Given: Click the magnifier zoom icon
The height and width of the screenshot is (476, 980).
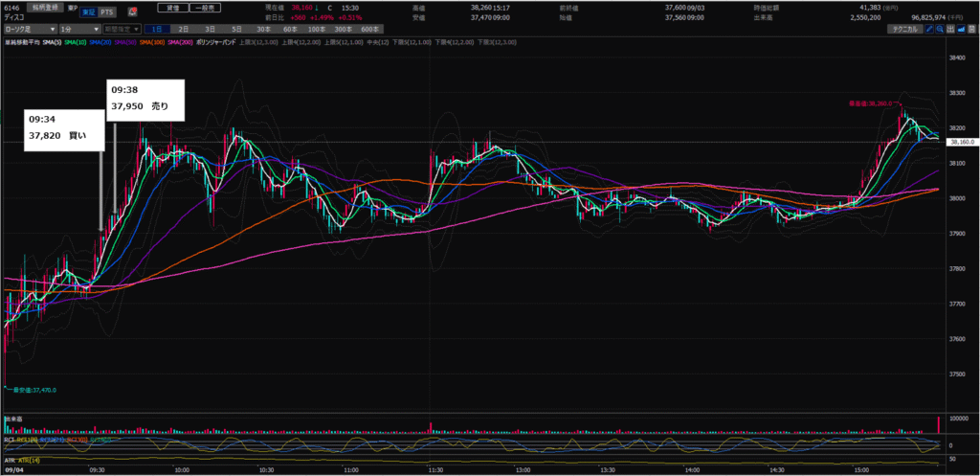Looking at the screenshot, I should click(x=940, y=29).
